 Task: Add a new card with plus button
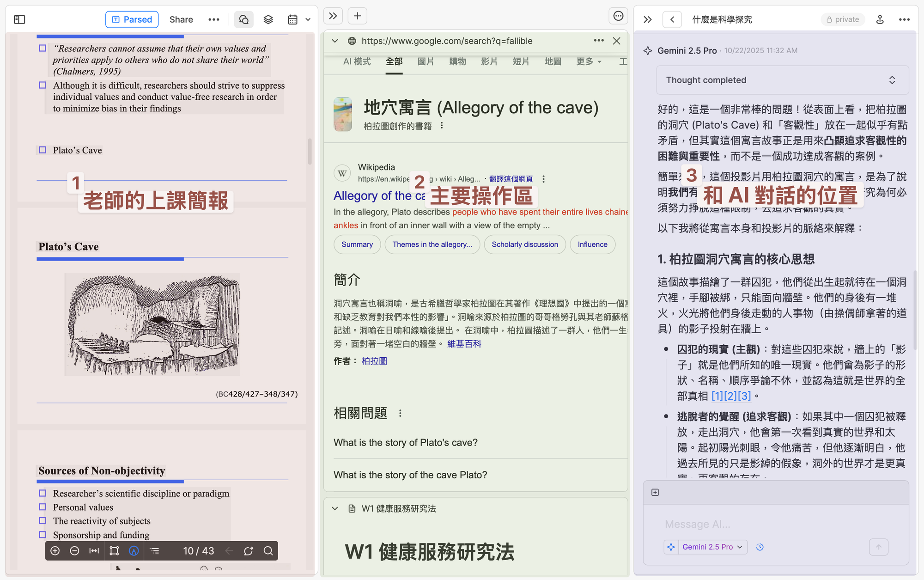pos(357,16)
